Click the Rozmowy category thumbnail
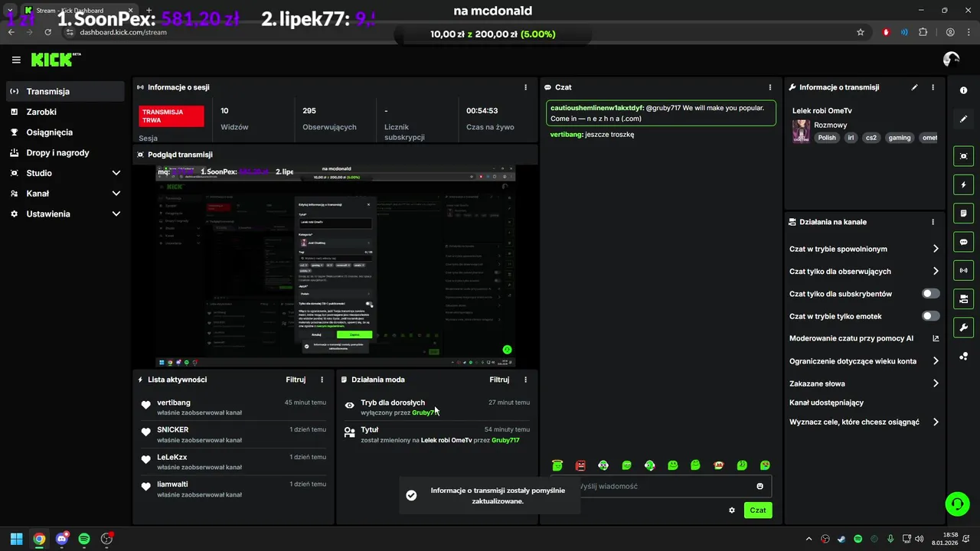980x551 pixels. tap(801, 131)
